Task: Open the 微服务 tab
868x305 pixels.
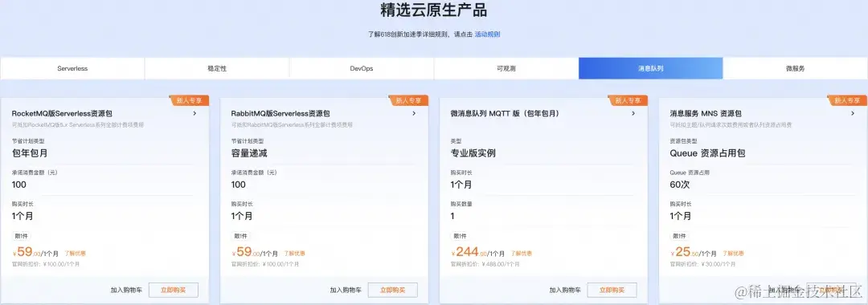Action: pyautogui.click(x=796, y=68)
